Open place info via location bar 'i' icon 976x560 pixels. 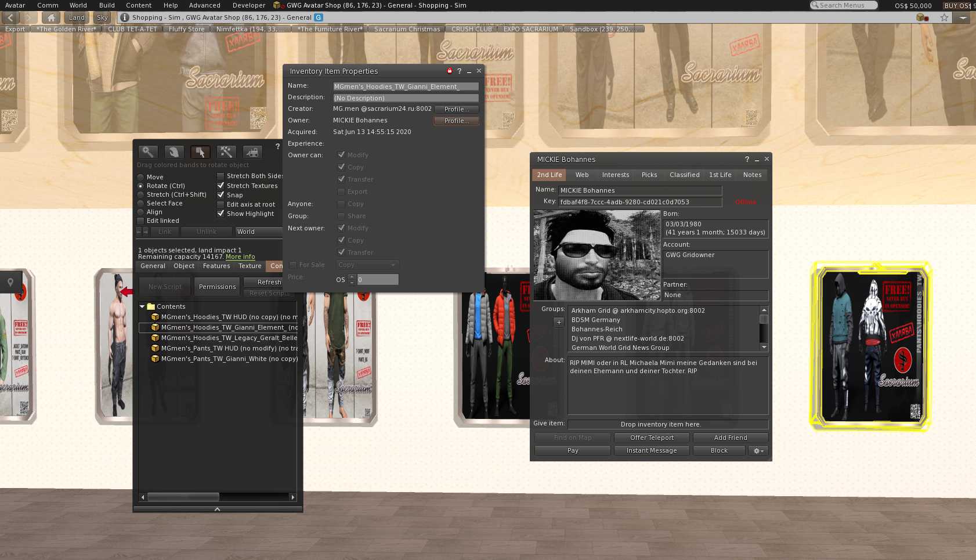pos(124,17)
